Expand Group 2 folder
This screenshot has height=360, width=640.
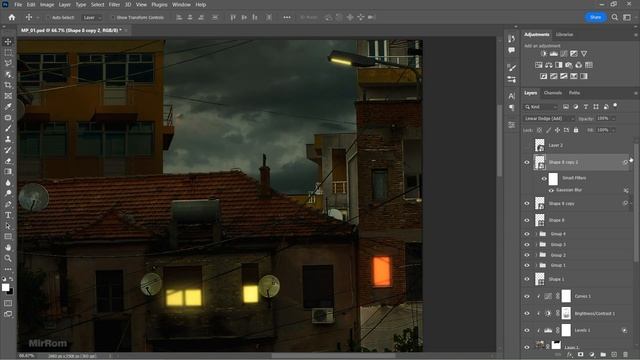[536, 255]
